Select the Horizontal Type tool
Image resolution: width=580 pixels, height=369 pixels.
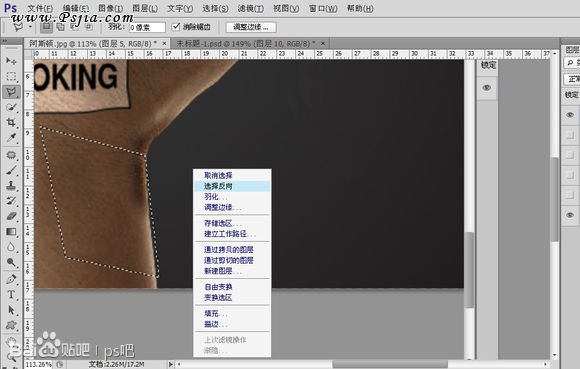point(11,295)
